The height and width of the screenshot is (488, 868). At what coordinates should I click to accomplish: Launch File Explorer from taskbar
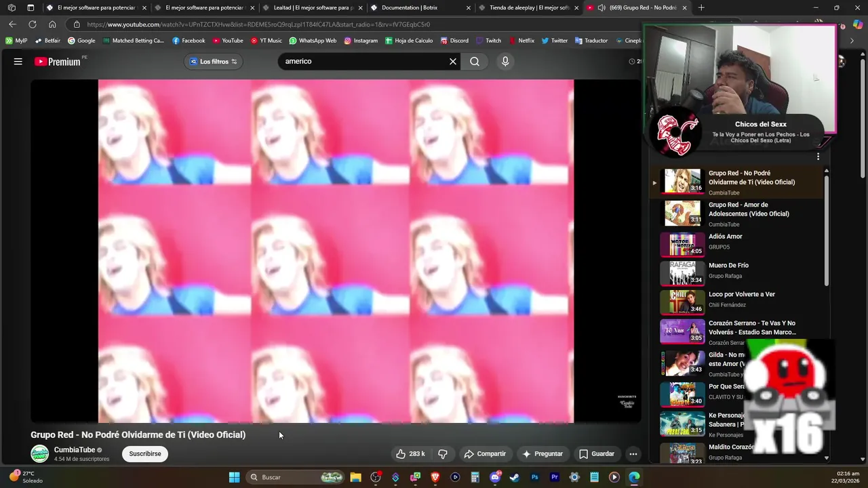355,477
